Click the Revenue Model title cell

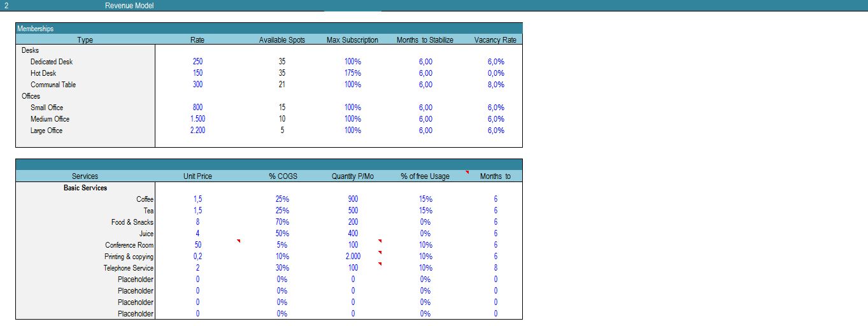(x=129, y=6)
